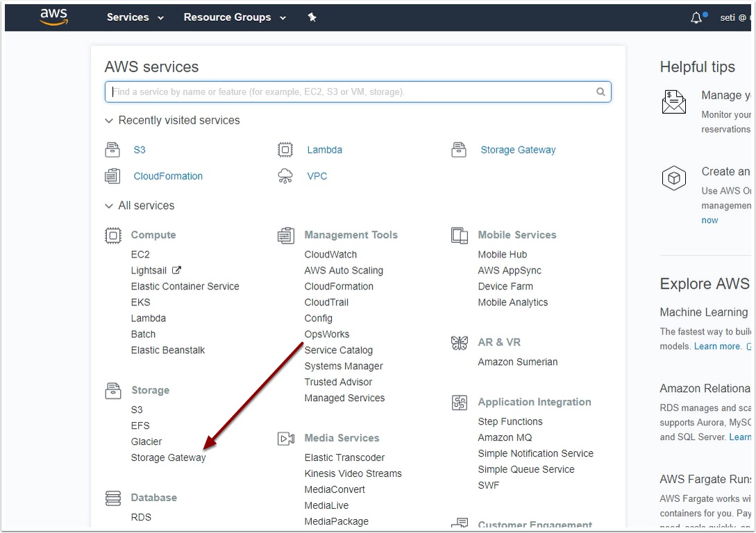
Task: Click CloudFormation icon in recently visited
Action: [x=112, y=176]
